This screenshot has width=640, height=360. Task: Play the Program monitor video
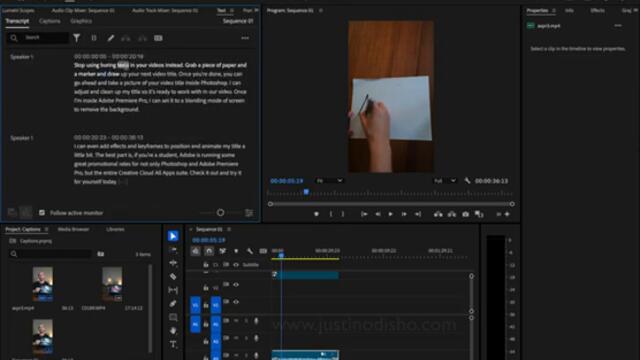pos(391,214)
